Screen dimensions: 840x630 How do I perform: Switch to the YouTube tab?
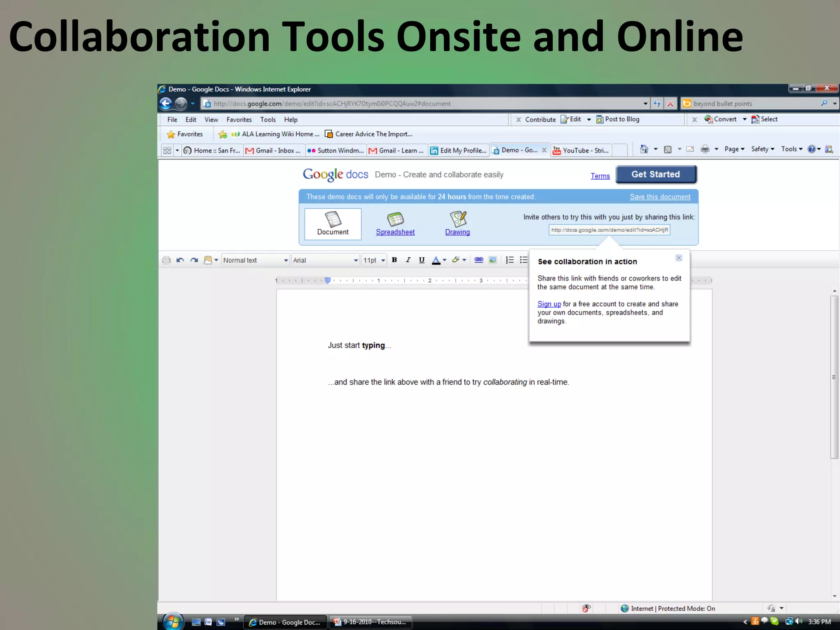(581, 151)
